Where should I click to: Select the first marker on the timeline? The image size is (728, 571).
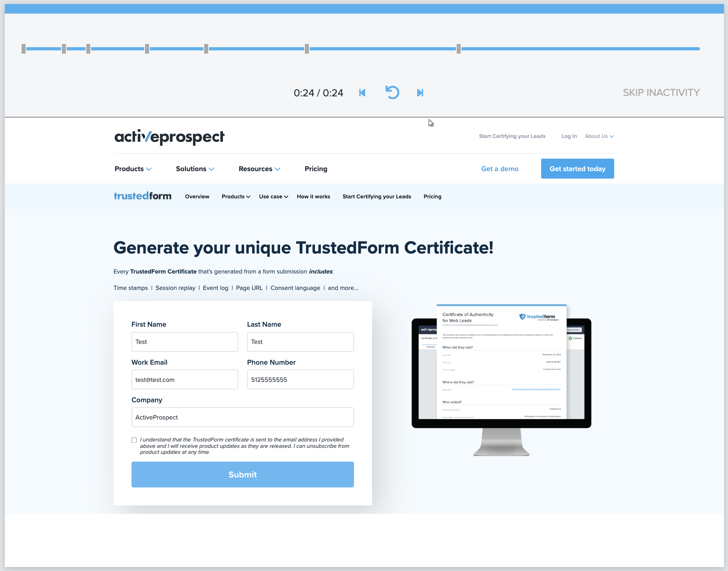[x=24, y=49]
